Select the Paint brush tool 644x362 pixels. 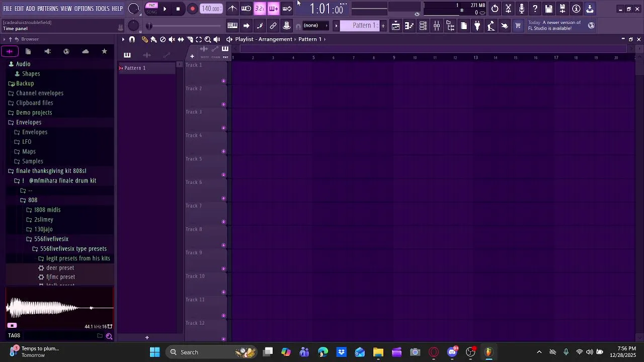[154, 39]
